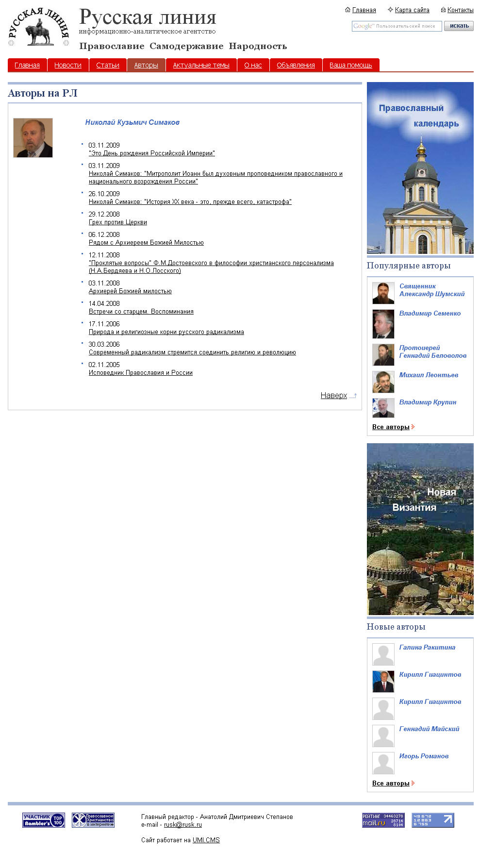Open Галина Ракитина author name link
Screen dimensions: 480x868
(427, 648)
